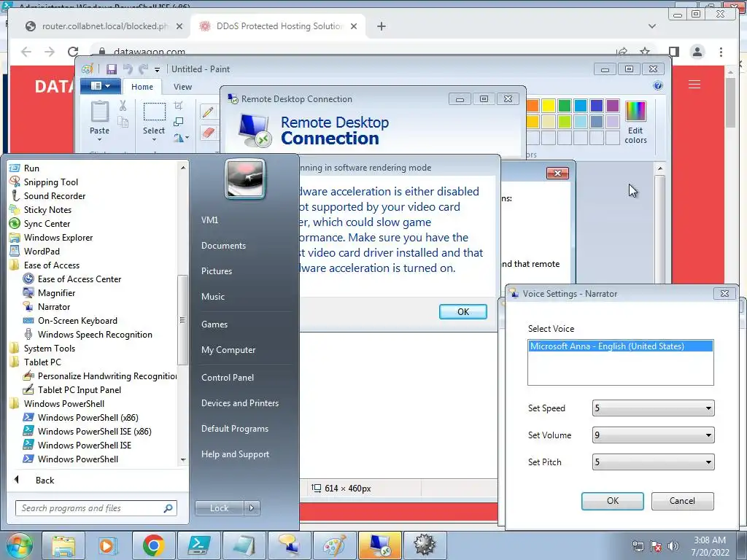The height and width of the screenshot is (560, 747).
Task: Open WordPad from the programs list
Action: (x=42, y=251)
